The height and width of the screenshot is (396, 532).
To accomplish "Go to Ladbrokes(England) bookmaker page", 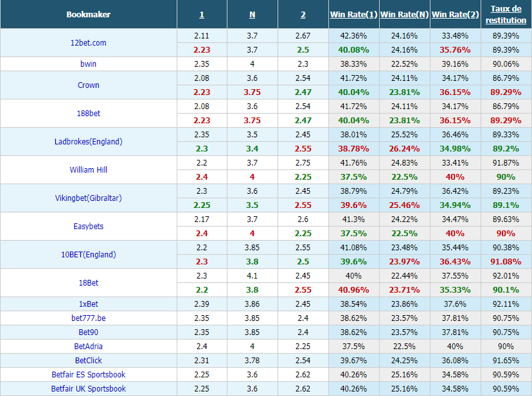I will (88, 141).
